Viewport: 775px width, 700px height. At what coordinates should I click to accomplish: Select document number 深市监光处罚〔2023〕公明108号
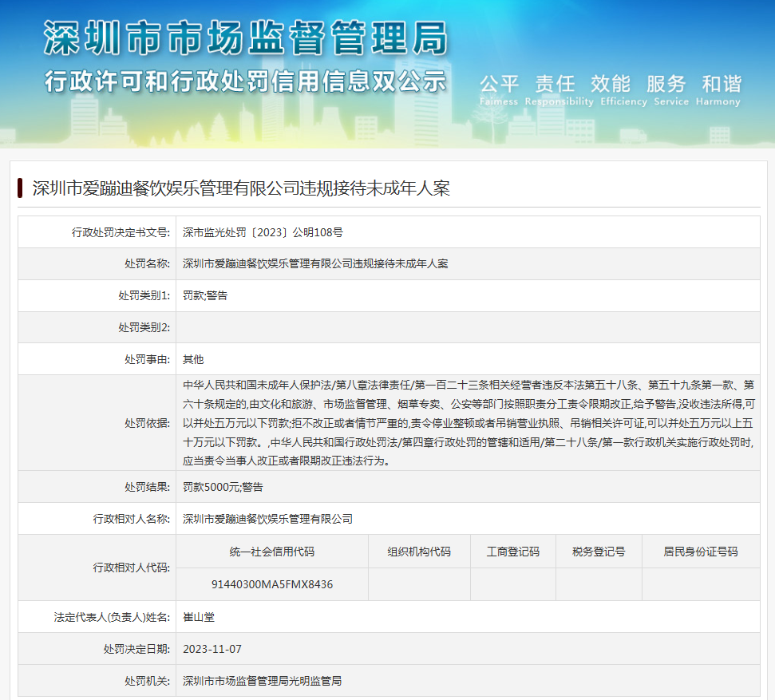pyautogui.click(x=263, y=232)
